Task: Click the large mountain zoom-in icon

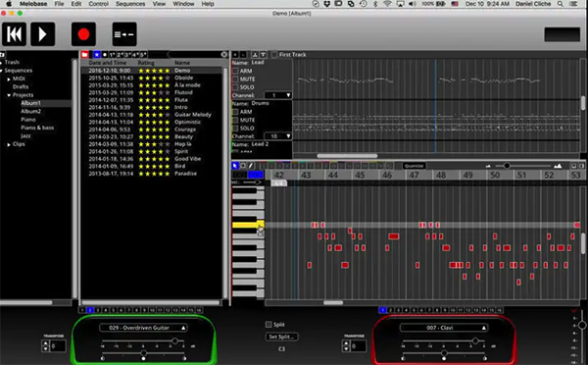Action: (x=558, y=166)
